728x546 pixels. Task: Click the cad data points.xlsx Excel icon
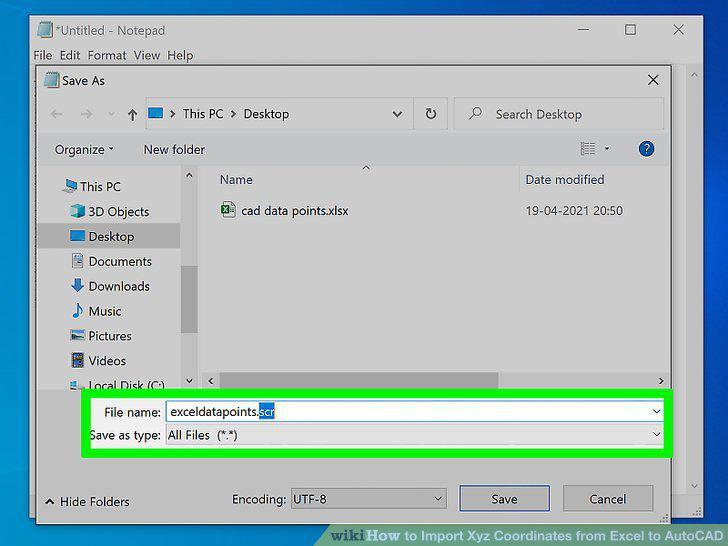pyautogui.click(x=228, y=210)
